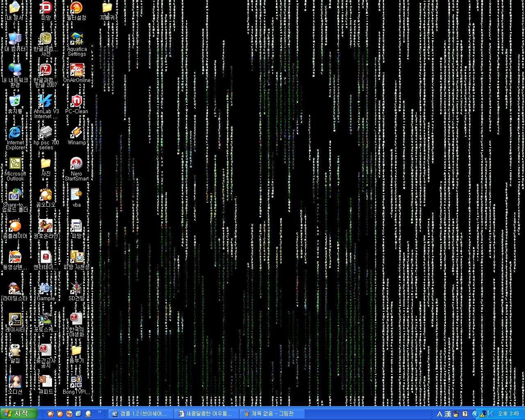Image resolution: width=525 pixels, height=420 pixels.
Task: Open the 듬부기 folder on the desktop
Action: 77,353
